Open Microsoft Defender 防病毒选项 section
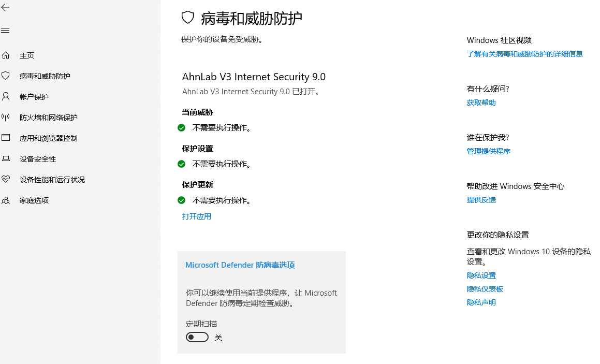The image size is (600, 364). click(240, 265)
